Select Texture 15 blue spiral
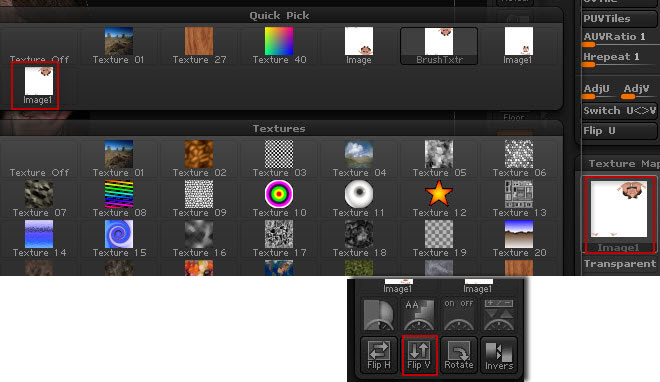Screen dimensions: 660x382 (x=119, y=239)
